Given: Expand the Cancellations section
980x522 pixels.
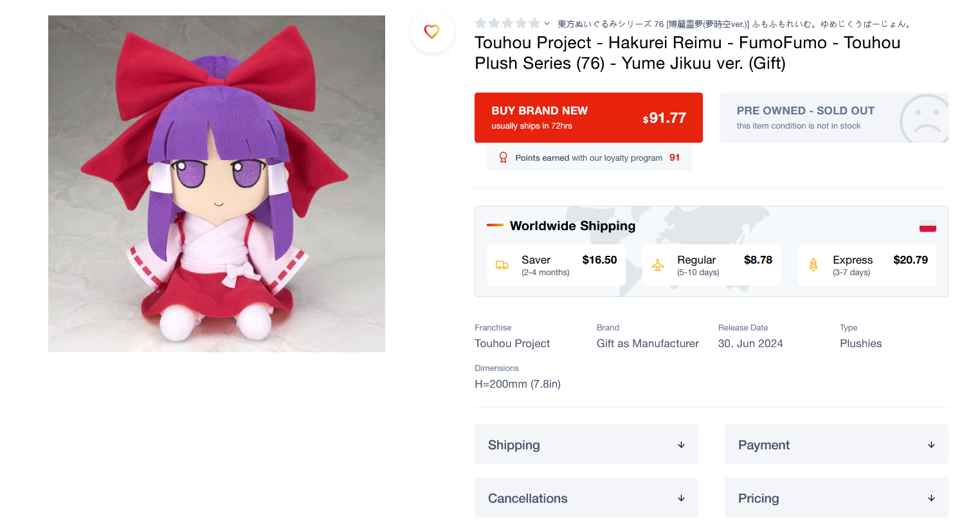Looking at the screenshot, I should coord(586,498).
